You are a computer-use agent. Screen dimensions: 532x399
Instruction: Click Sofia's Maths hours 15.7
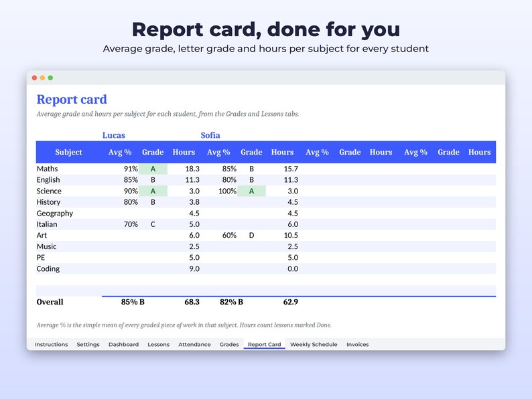291,169
